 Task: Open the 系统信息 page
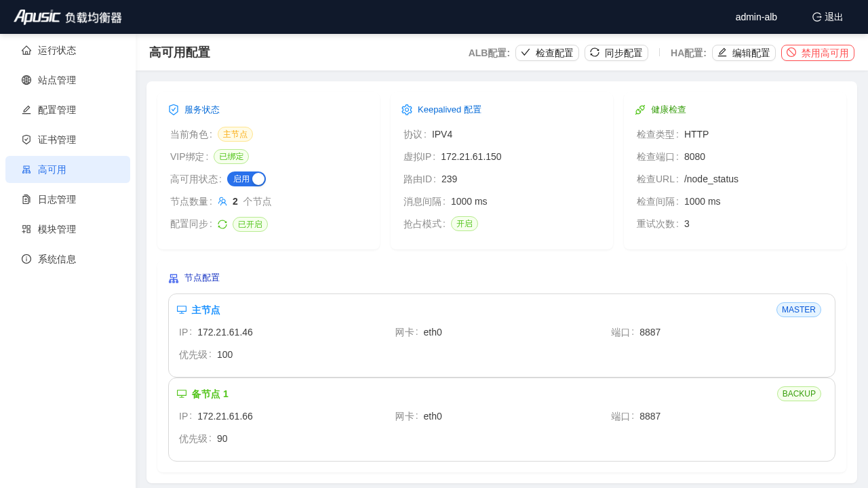68,259
